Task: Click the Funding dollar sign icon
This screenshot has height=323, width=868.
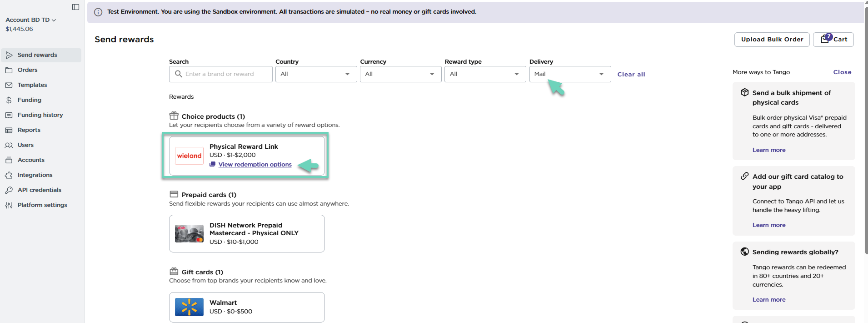Action: [x=9, y=100]
